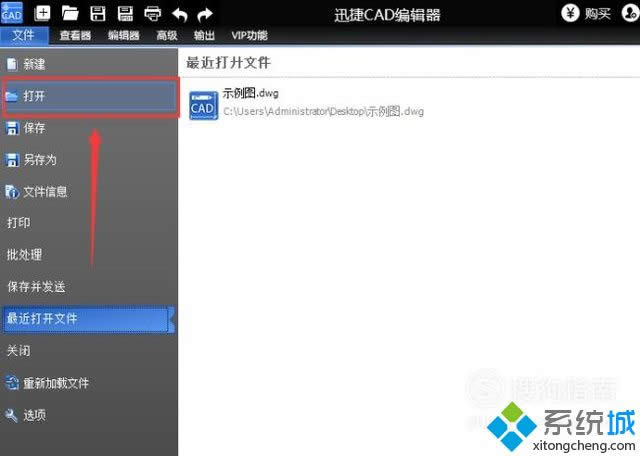Open the 文件 tab
Image resolution: width=640 pixels, height=456 pixels.
point(24,35)
